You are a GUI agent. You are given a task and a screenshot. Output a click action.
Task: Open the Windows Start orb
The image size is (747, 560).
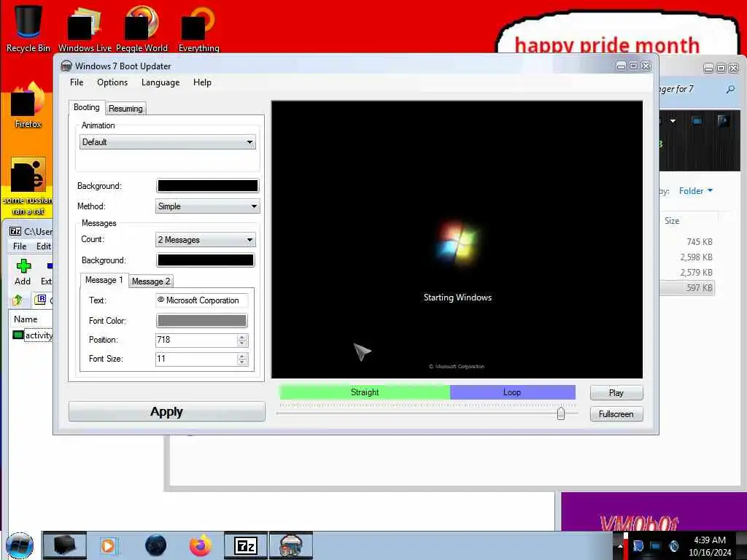point(20,545)
